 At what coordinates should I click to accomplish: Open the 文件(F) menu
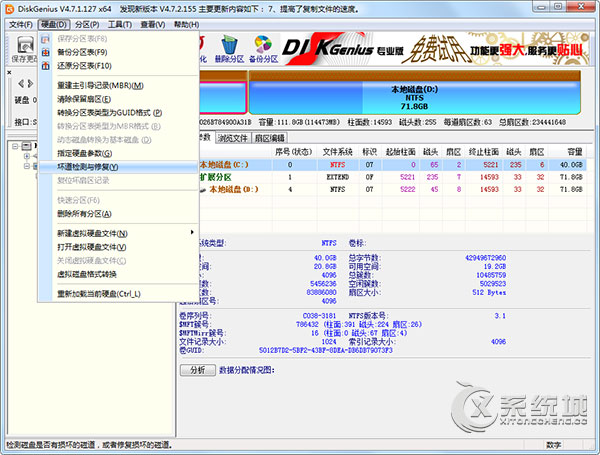(x=21, y=25)
